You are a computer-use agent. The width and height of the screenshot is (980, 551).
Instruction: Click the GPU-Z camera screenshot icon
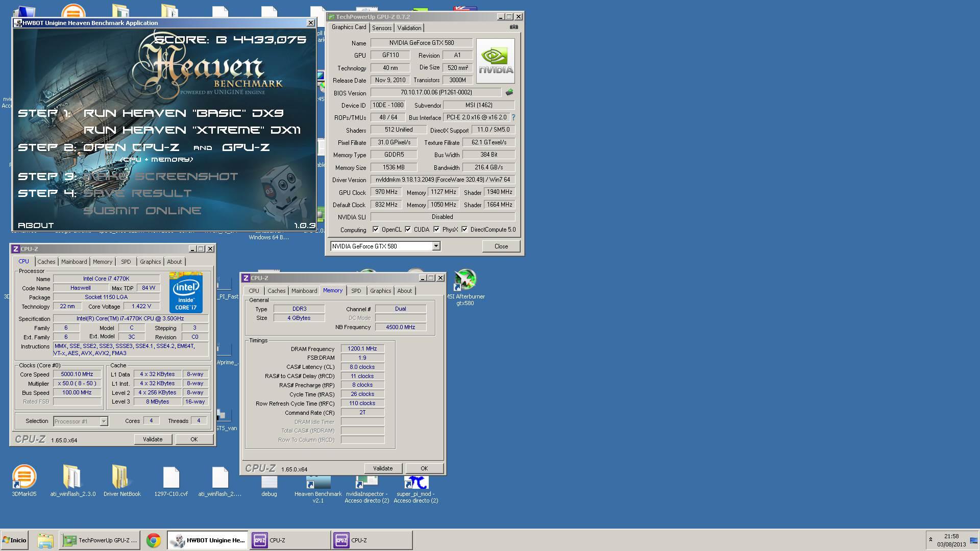514,27
